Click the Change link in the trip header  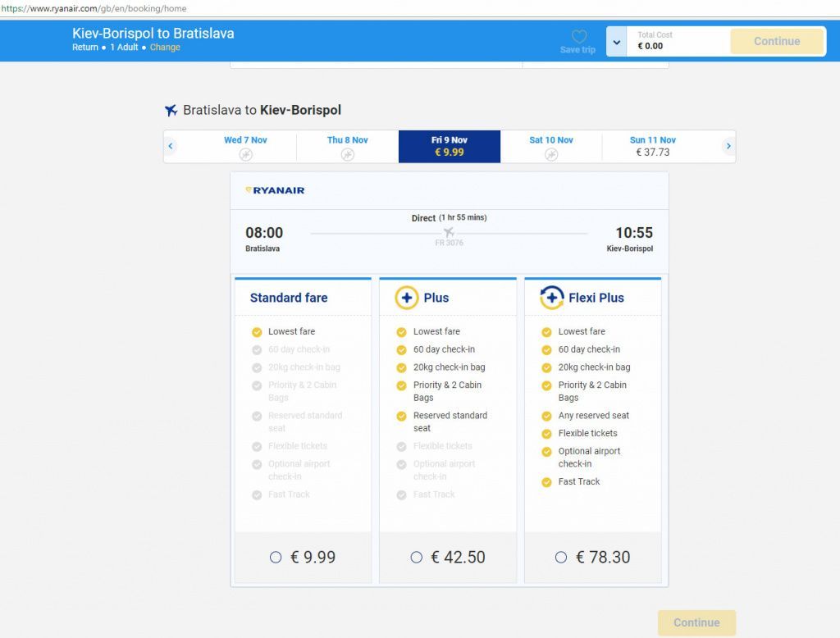[x=165, y=47]
